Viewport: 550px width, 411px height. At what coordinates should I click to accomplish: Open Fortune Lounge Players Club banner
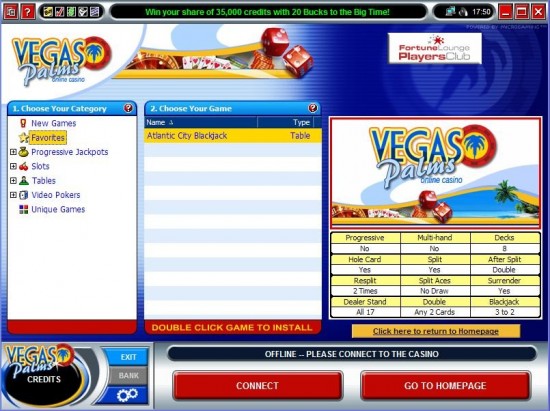[435, 48]
